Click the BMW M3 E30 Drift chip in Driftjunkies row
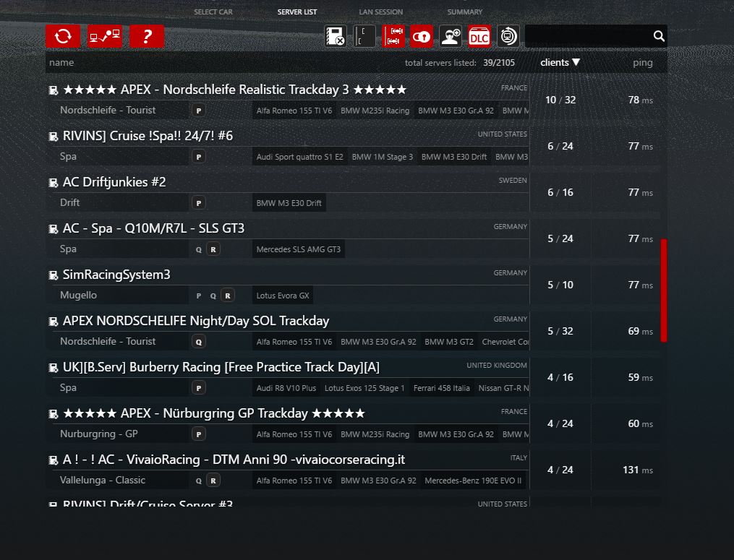The width and height of the screenshot is (734, 560). 289,203
